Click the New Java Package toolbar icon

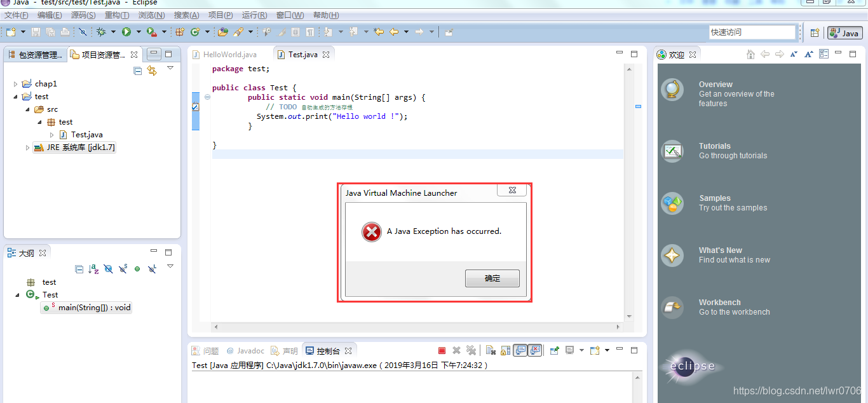(180, 32)
